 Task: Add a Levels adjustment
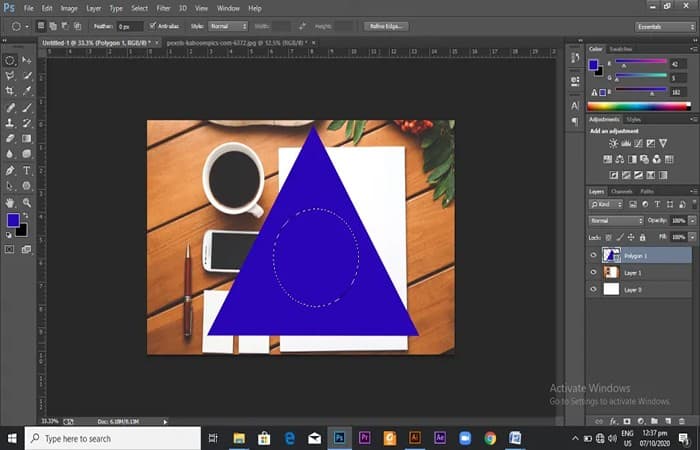pyautogui.click(x=626, y=143)
